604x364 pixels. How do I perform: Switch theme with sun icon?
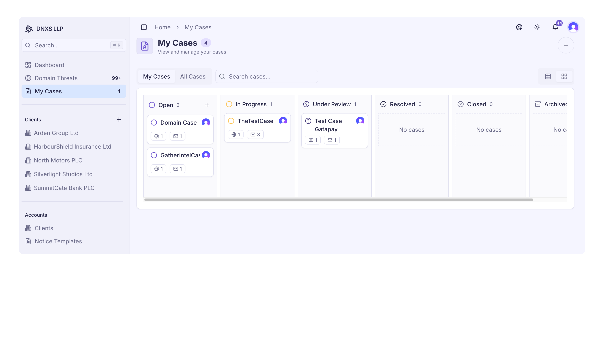(537, 27)
